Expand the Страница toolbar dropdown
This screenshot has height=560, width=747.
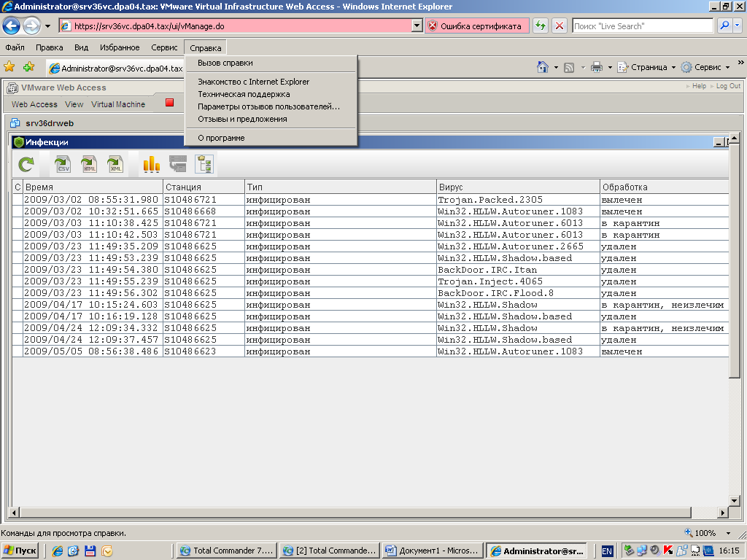click(x=673, y=67)
